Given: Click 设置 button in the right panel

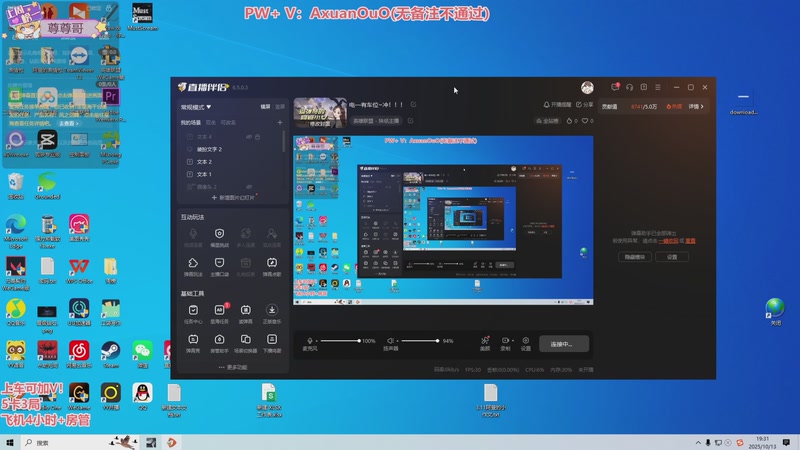Looking at the screenshot, I should tap(672, 257).
